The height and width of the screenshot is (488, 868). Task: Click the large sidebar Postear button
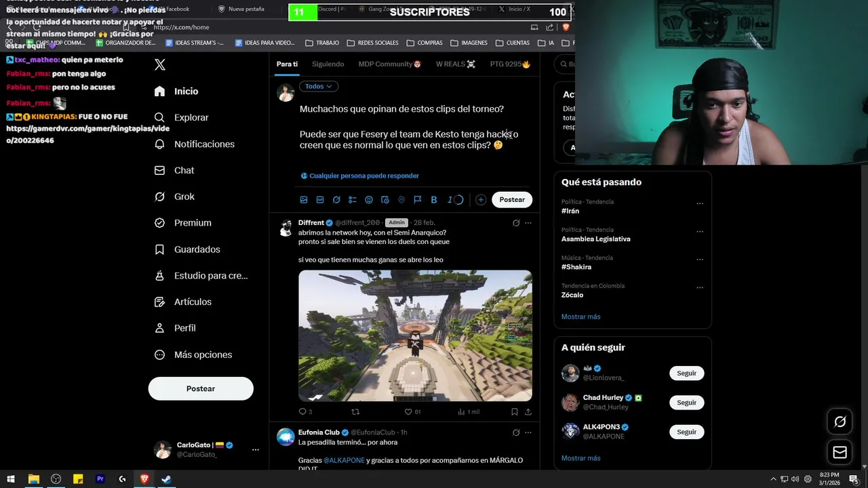(201, 388)
